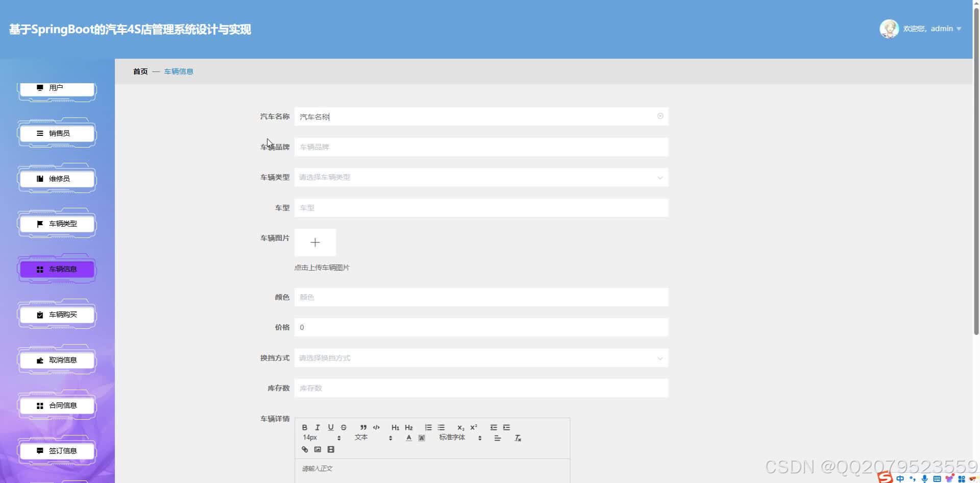Focus the 车辆品牌 input field
980x483 pixels.
481,147
